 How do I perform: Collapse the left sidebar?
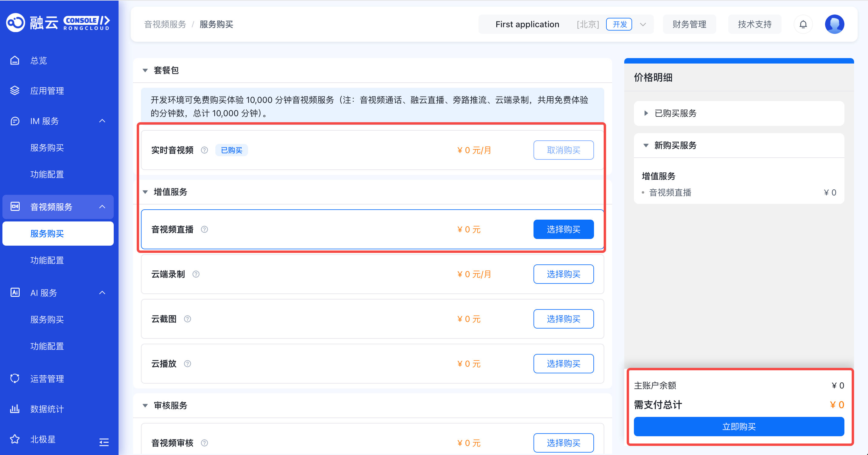pyautogui.click(x=104, y=442)
